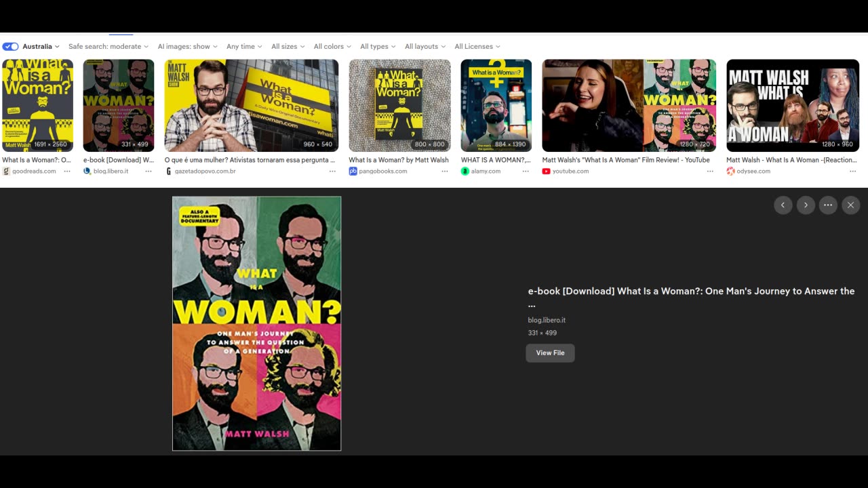
Task: Expand the All Licenses filter
Action: [477, 47]
